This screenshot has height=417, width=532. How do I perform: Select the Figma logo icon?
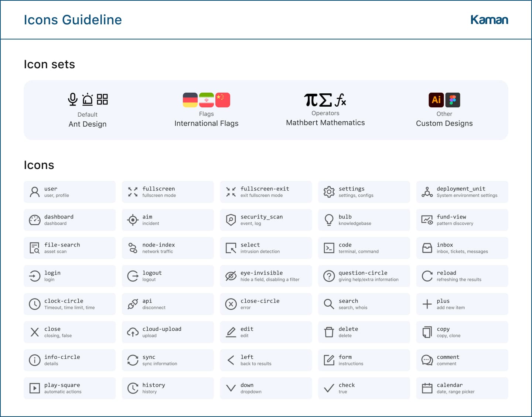coord(453,100)
